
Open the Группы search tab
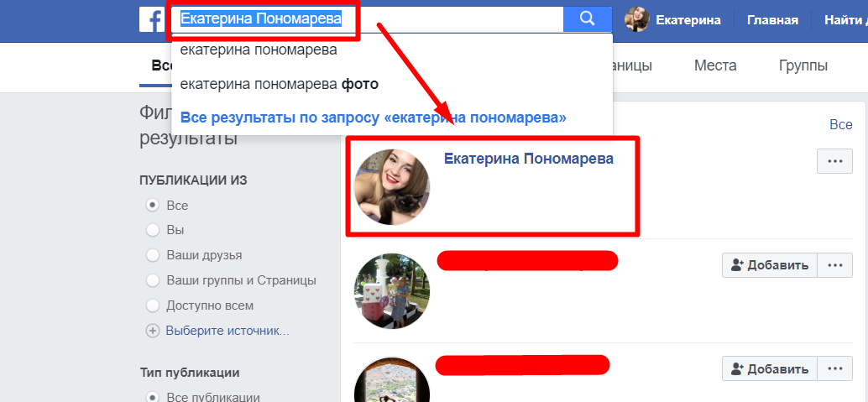pos(803,66)
